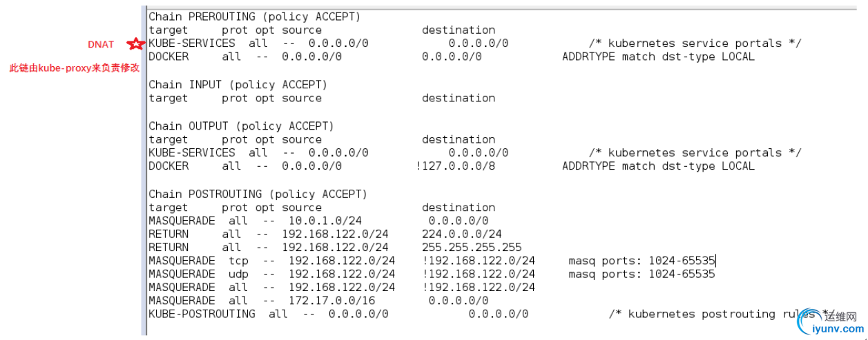
Task: Select DOCKER target under PREROUTING chain
Action: click(168, 57)
